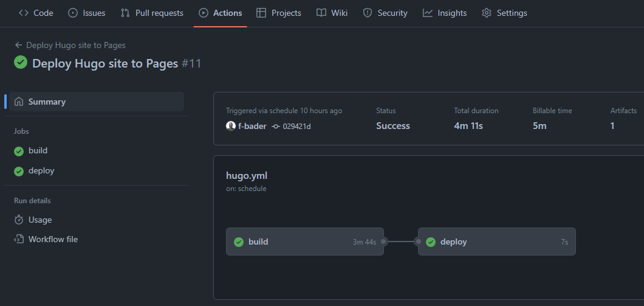The height and width of the screenshot is (306, 644).
Task: Open the Security tab
Action: (x=385, y=13)
